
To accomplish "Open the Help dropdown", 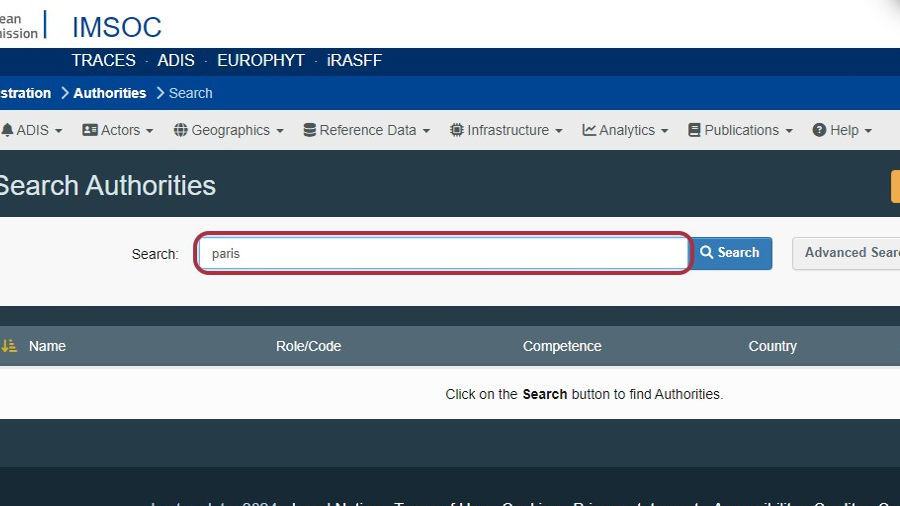I will 842,130.
